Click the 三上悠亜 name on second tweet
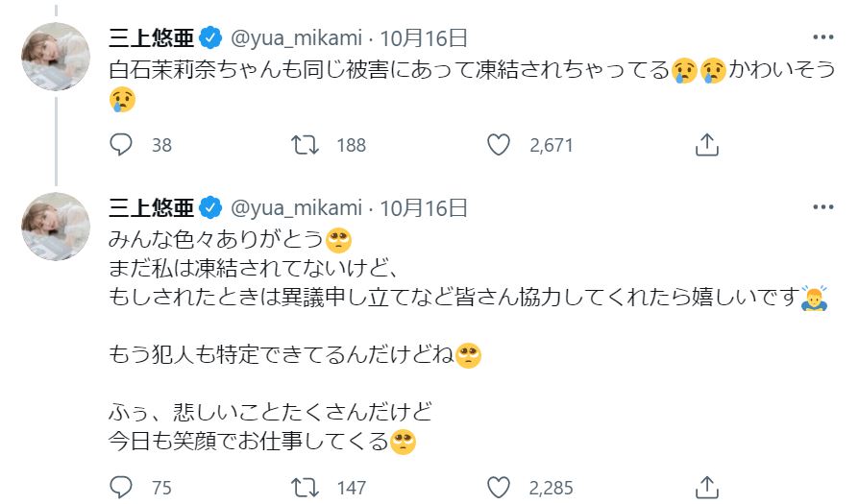 pos(151,207)
